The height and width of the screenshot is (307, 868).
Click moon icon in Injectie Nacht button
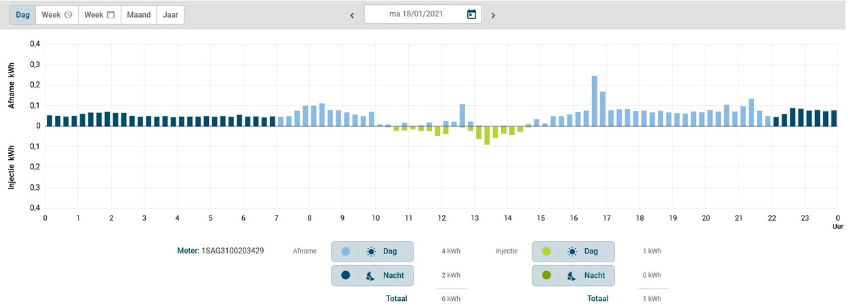(572, 275)
